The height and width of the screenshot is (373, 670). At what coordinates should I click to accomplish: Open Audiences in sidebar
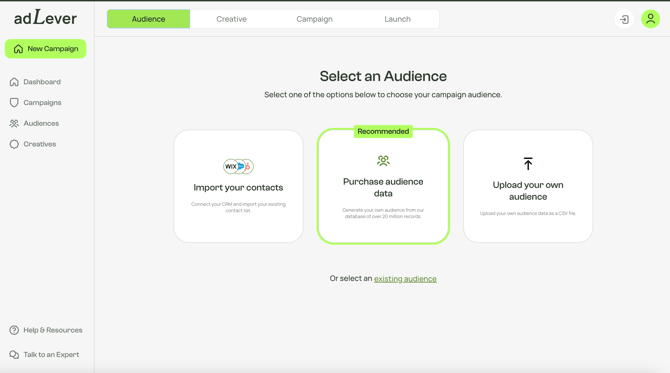(x=34, y=123)
